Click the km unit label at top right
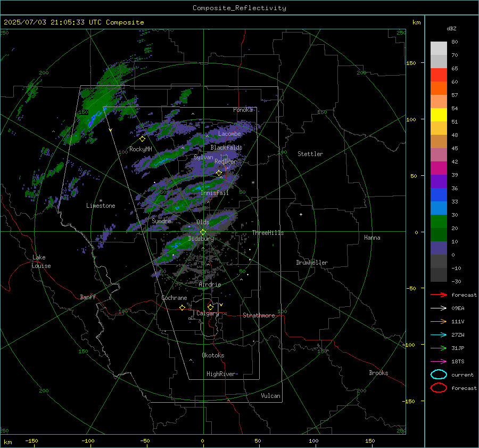The height and width of the screenshot is (448, 479). (416, 22)
